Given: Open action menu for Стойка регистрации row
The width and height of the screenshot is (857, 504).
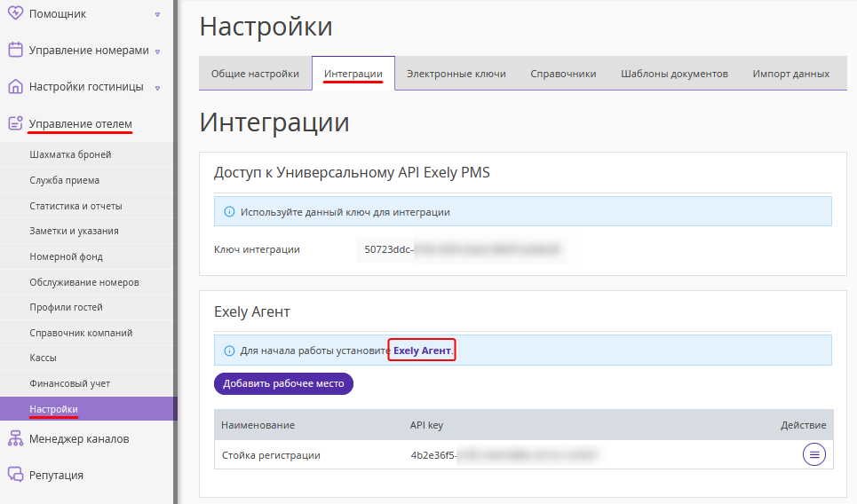Looking at the screenshot, I should click(x=813, y=454).
